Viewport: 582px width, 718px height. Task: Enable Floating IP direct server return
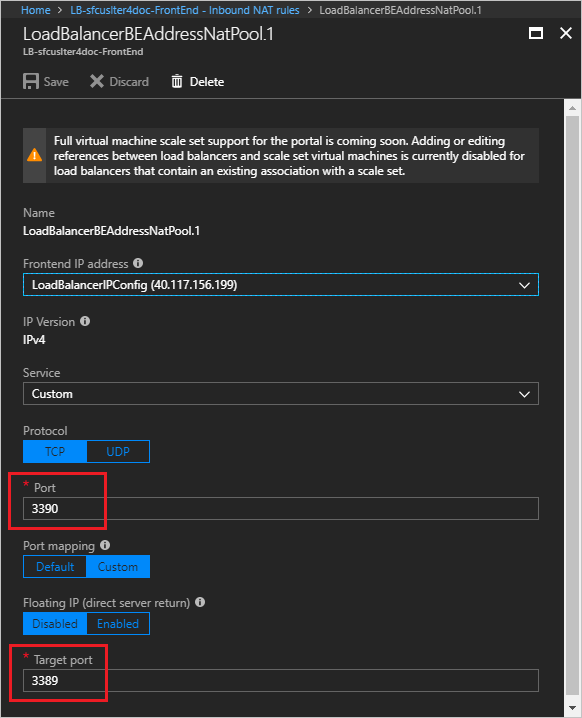tap(118, 624)
